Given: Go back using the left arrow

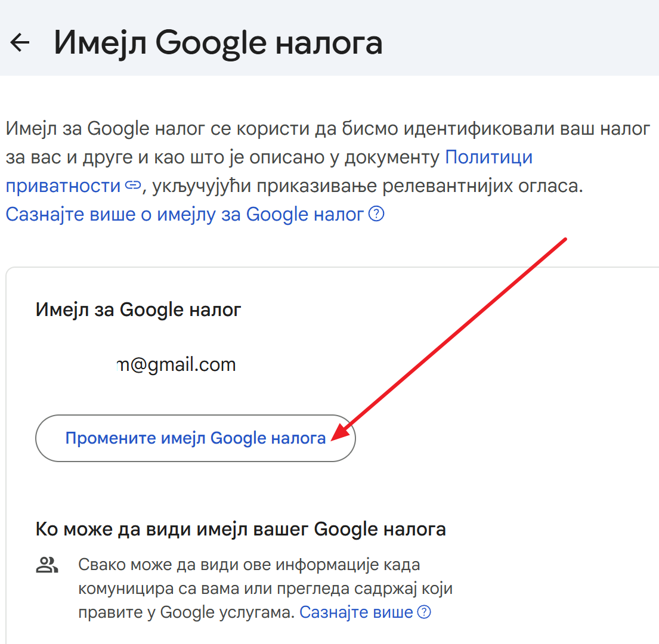Looking at the screenshot, I should point(20,42).
